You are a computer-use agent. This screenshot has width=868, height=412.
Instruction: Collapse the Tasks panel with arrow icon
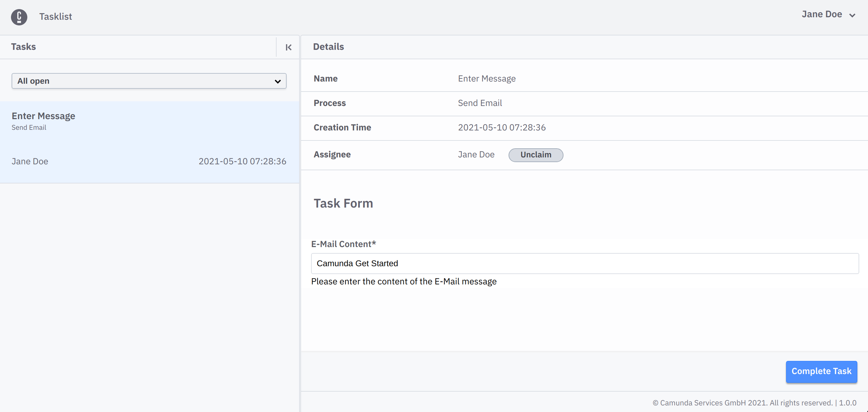(288, 47)
